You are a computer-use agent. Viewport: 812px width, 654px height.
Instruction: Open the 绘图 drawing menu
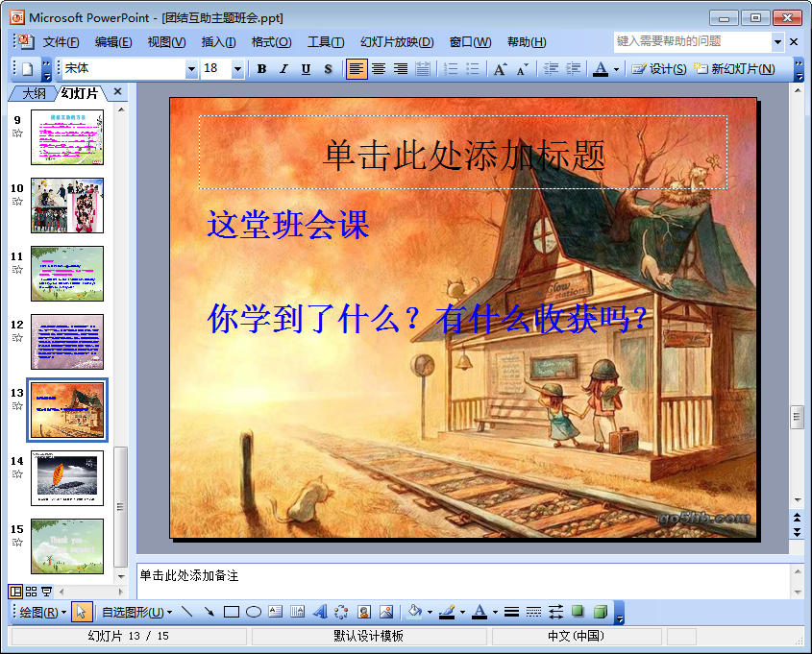pyautogui.click(x=42, y=613)
